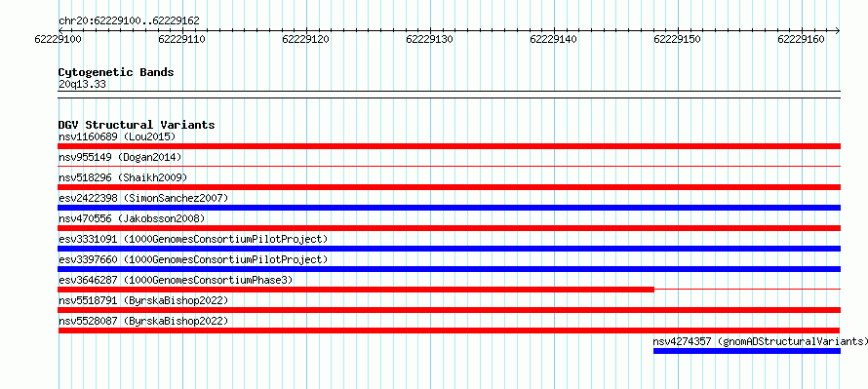Click ruler position 62229120
Screen dimensions: 868x389
[x=306, y=39]
